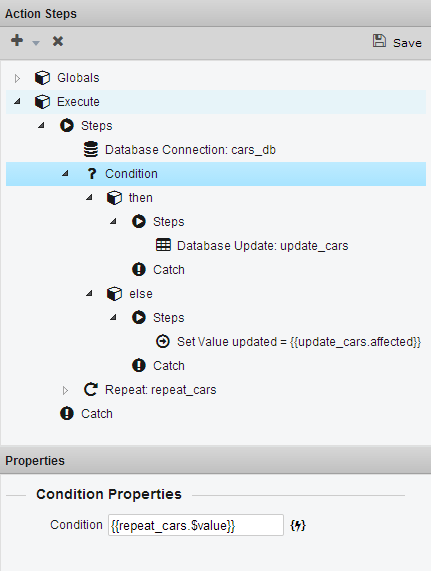Select the question mark Condition icon
Screen dimensions: 431x571
tap(92, 174)
